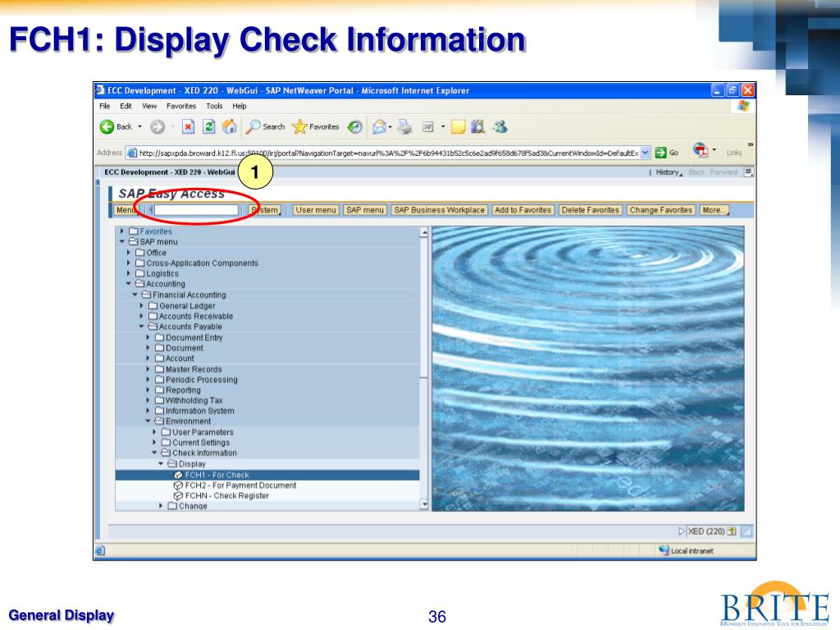The image size is (840, 630).
Task: Open the Help menu
Action: [240, 106]
